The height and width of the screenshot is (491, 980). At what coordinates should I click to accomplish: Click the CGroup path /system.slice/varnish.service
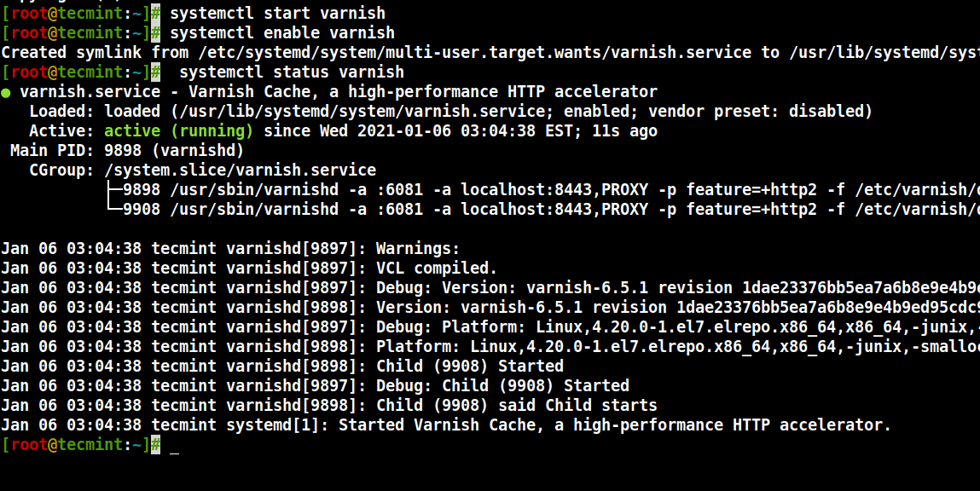pyautogui.click(x=240, y=170)
